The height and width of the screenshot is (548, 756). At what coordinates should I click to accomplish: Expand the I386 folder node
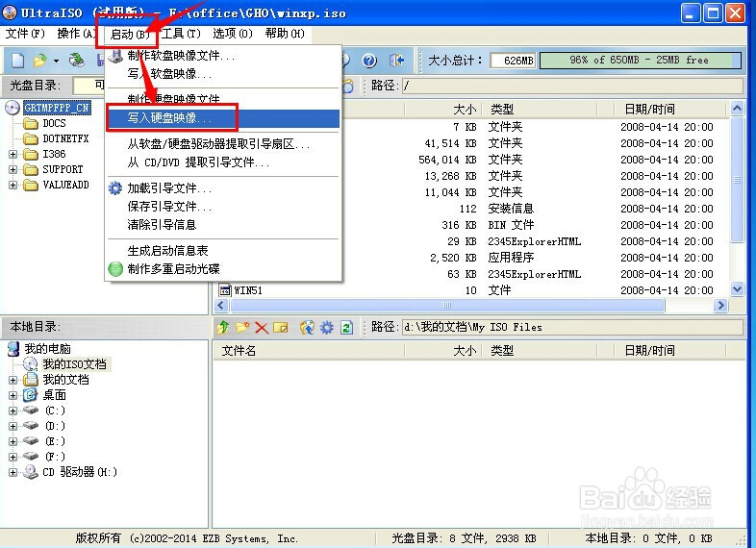tap(13, 154)
